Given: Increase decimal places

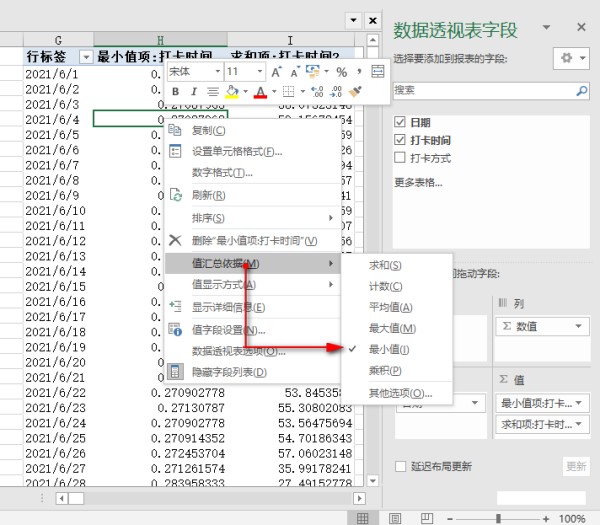Looking at the screenshot, I should pyautogui.click(x=317, y=92).
